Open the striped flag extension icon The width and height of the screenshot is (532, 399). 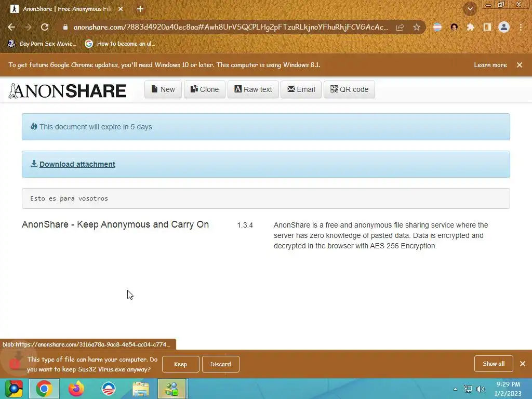click(437, 27)
